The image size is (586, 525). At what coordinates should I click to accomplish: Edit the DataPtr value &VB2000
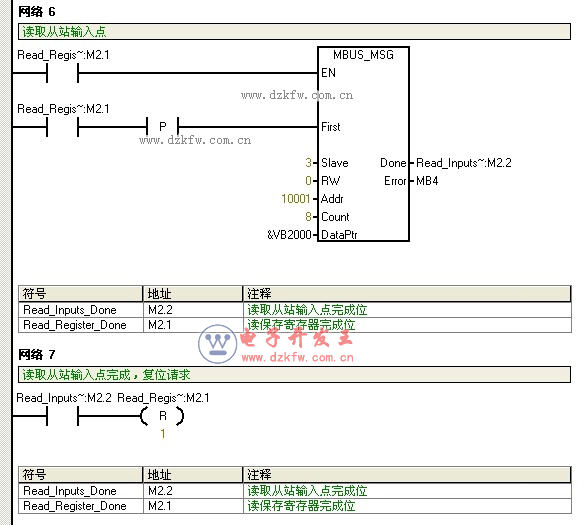(x=289, y=235)
